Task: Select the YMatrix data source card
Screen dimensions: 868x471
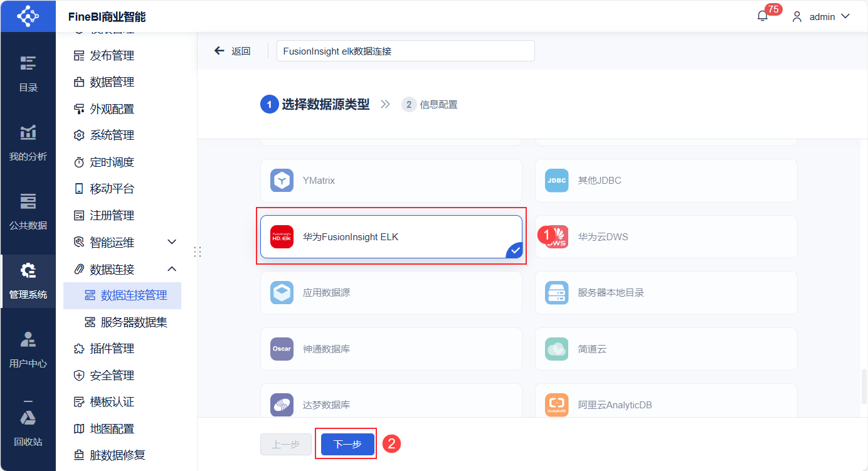Action: [x=391, y=181]
